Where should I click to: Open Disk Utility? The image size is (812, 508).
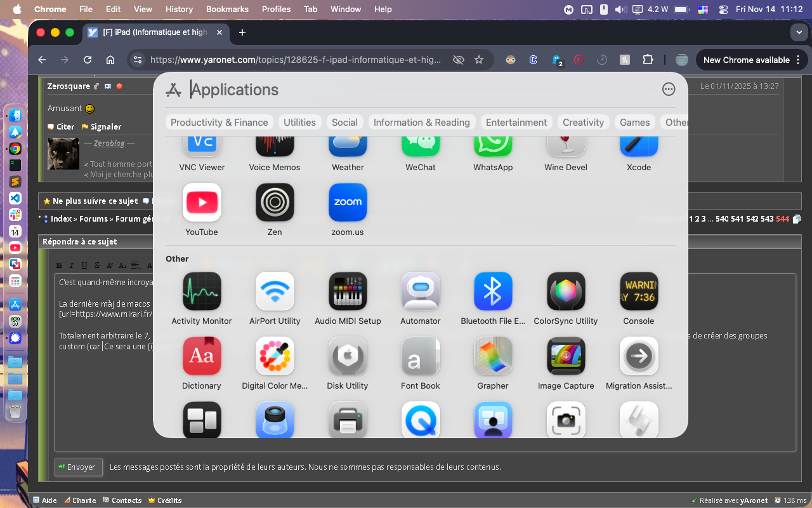(x=348, y=356)
